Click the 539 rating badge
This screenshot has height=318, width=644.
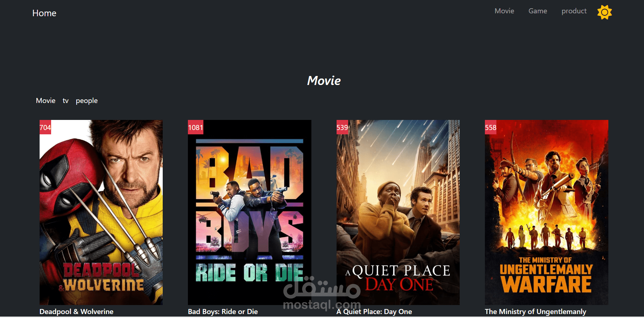pos(342,127)
